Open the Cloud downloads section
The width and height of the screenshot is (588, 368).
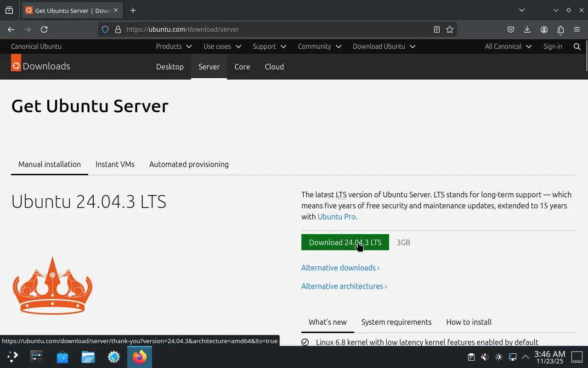tap(274, 67)
